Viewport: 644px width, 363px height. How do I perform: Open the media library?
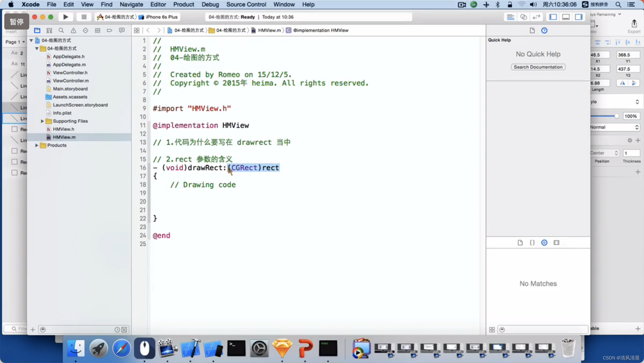(557, 243)
